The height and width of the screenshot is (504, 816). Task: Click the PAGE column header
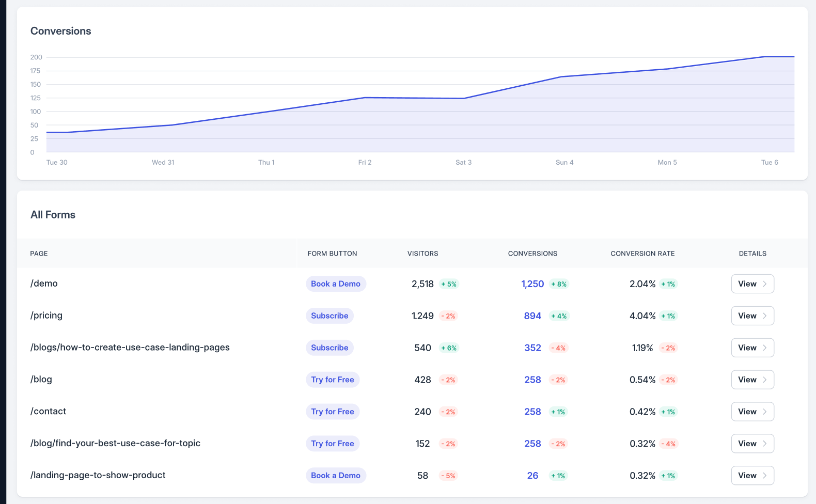(39, 254)
